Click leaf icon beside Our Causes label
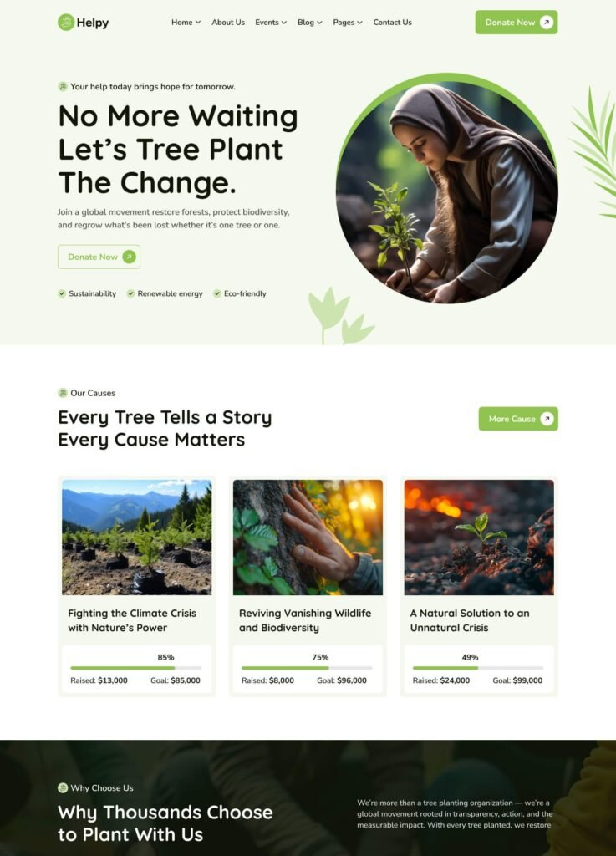Screen dimensions: 616x856 [63, 393]
